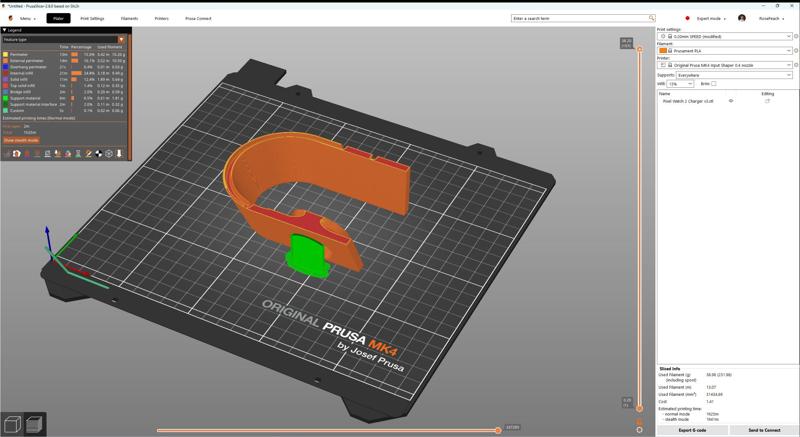Viewport: 800px width, 437px height.
Task: Enable the Brim checkbox
Action: 714,84
